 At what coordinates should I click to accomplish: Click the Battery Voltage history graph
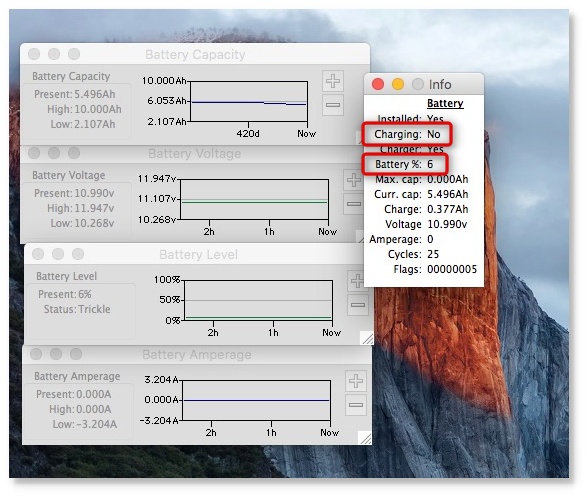pos(255,199)
